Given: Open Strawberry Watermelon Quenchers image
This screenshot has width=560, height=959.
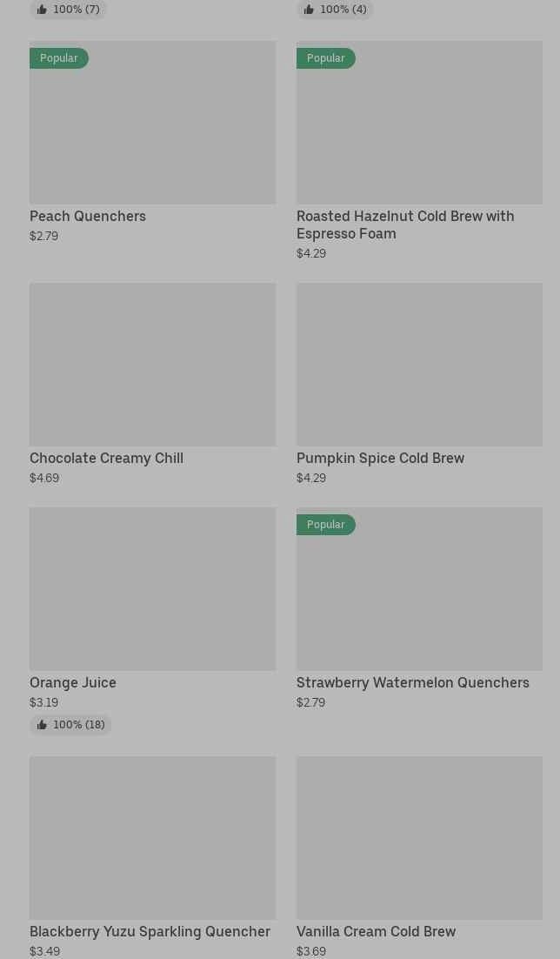Looking at the screenshot, I should (x=419, y=588).
